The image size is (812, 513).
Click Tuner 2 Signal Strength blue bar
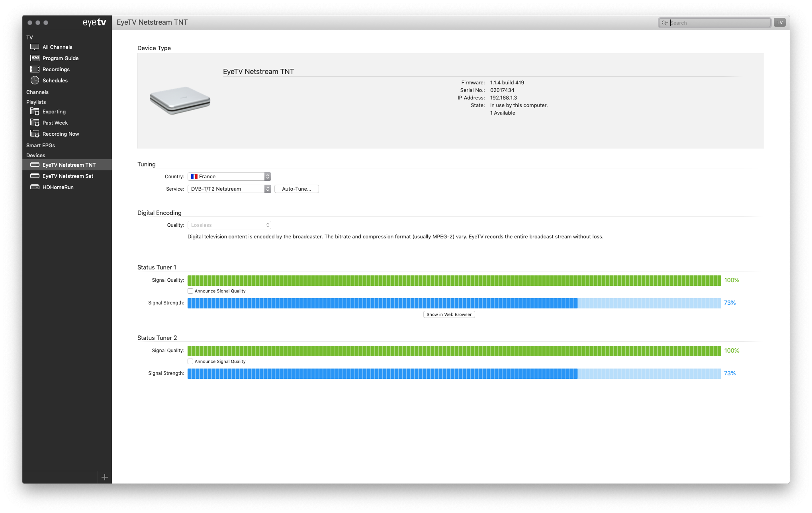pos(454,373)
